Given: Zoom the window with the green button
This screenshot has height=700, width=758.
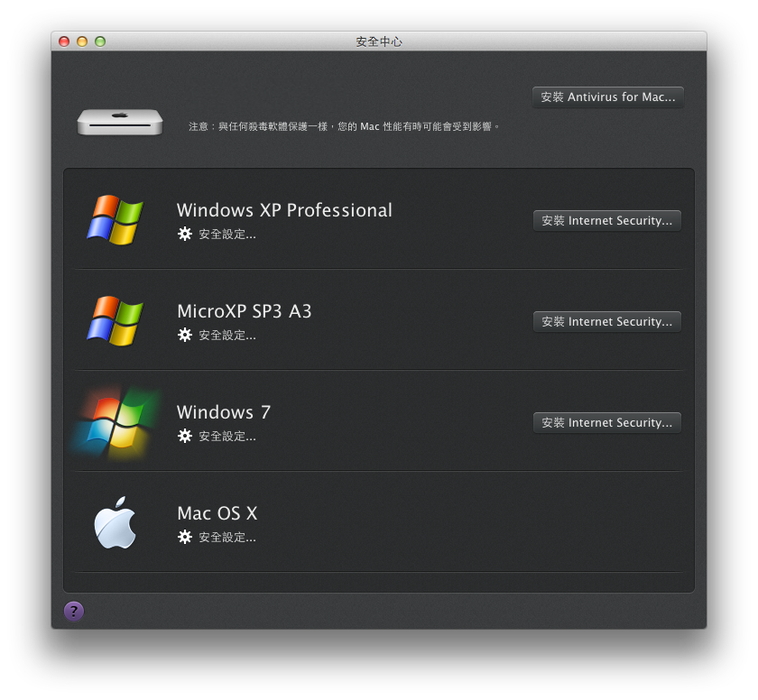Looking at the screenshot, I should [x=100, y=41].
